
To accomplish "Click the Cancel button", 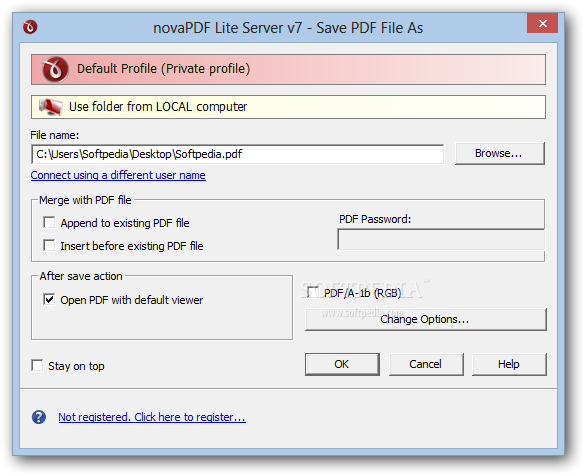I will pos(426,364).
